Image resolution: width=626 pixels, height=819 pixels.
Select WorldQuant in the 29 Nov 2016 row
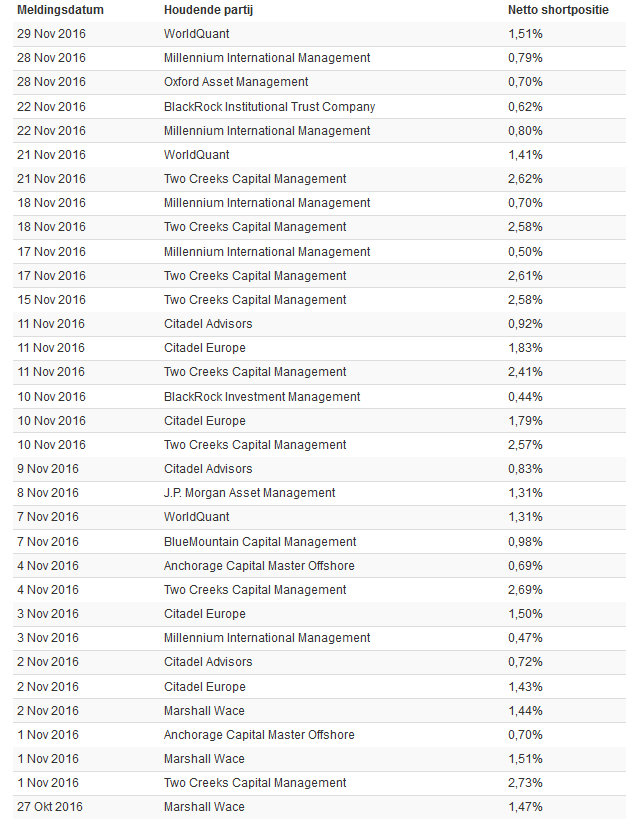tap(196, 34)
